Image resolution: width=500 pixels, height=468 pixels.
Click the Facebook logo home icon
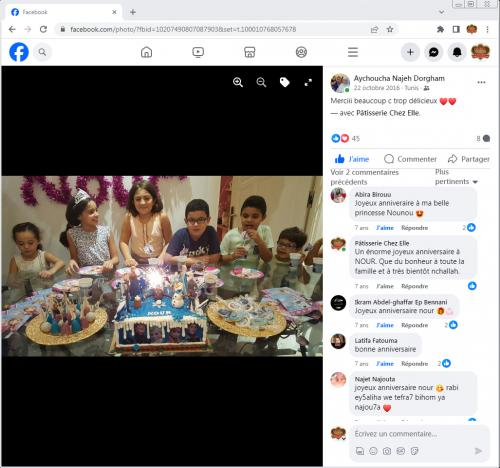(x=19, y=52)
